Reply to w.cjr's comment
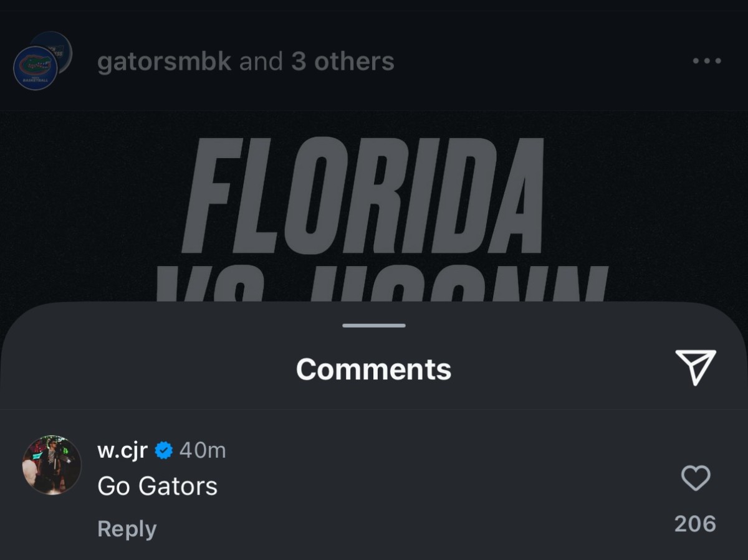 click(127, 528)
